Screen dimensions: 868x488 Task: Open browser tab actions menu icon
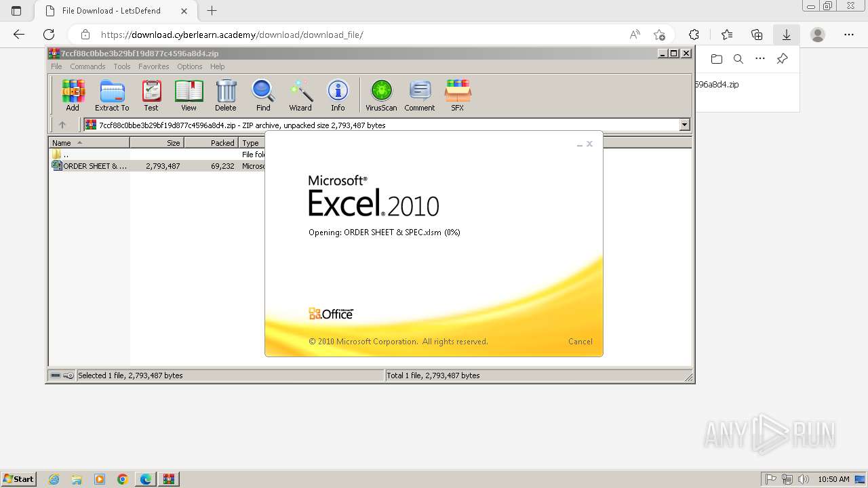[16, 11]
